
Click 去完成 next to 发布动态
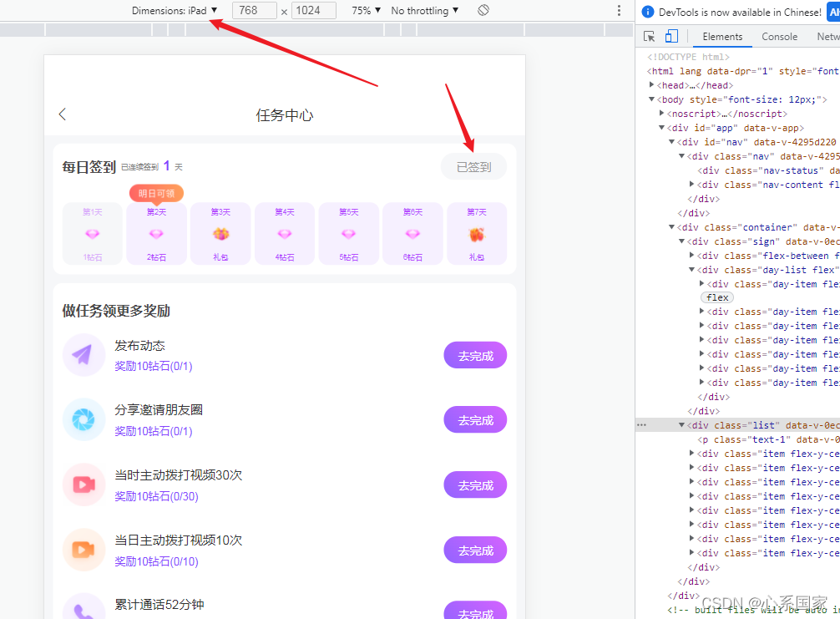pyautogui.click(x=475, y=355)
